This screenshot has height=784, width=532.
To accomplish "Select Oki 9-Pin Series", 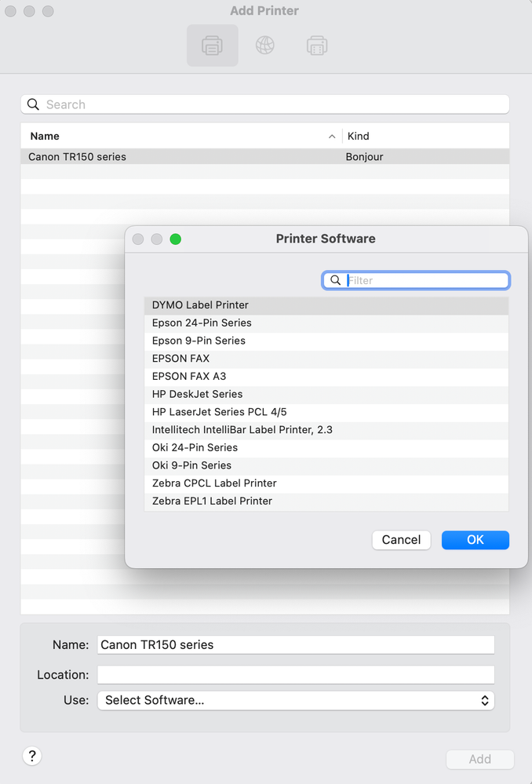I will 326,465.
